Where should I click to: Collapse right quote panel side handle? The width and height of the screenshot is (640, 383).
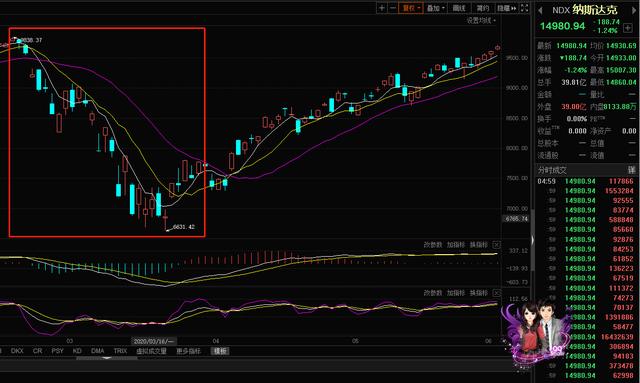tap(532, 240)
